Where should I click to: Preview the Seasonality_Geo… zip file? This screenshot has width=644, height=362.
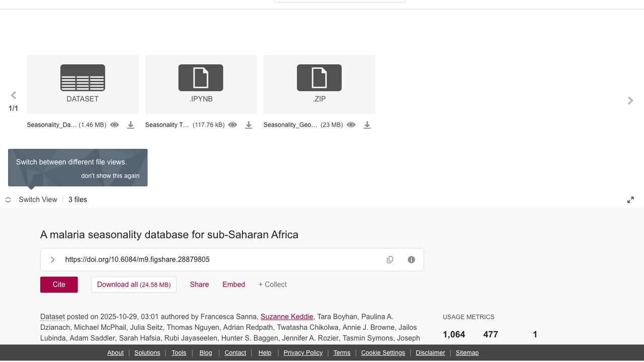point(351,125)
